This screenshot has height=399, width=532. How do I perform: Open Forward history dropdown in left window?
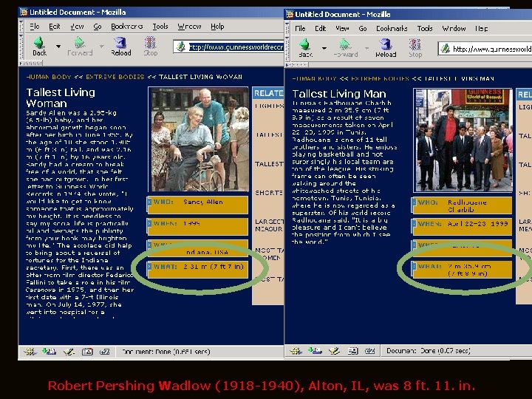pyautogui.click(x=102, y=46)
